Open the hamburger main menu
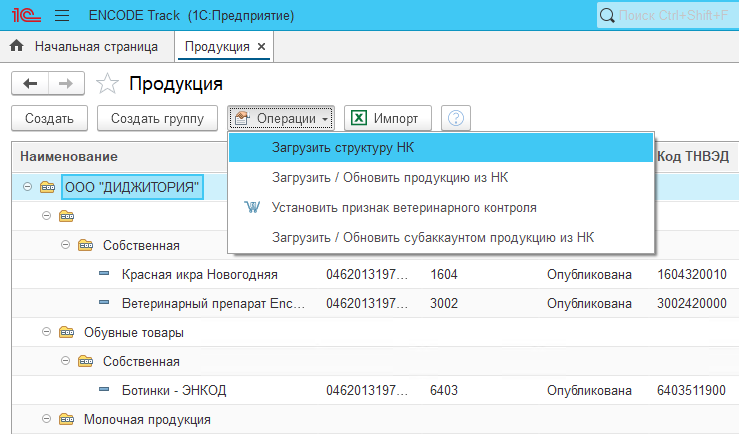The width and height of the screenshot is (739, 434). (x=61, y=15)
